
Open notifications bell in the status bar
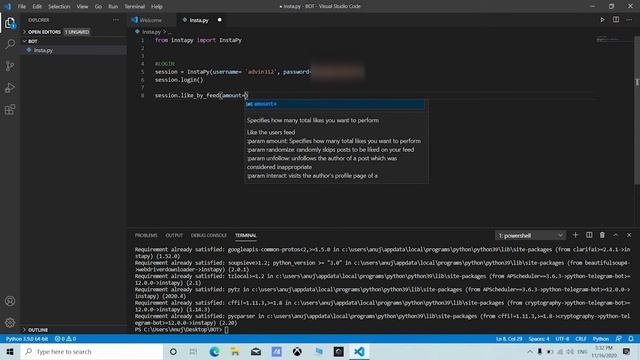pos(631,339)
